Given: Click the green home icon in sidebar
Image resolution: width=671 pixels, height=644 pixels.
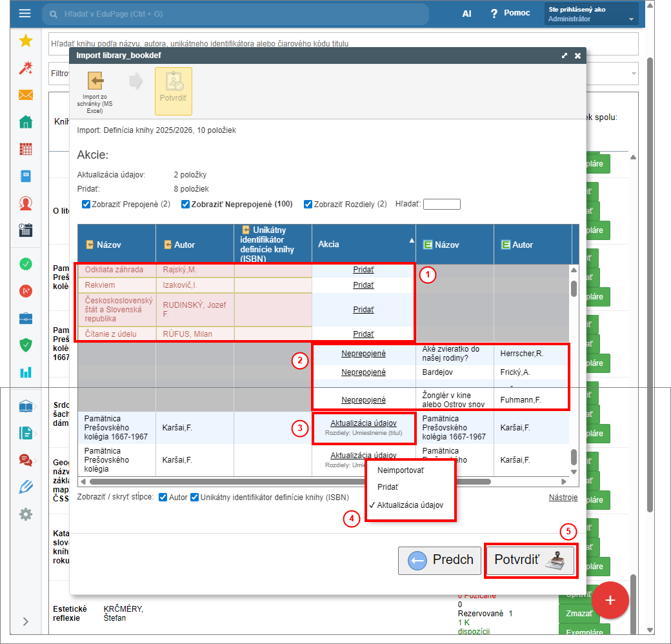Looking at the screenshot, I should (26, 122).
